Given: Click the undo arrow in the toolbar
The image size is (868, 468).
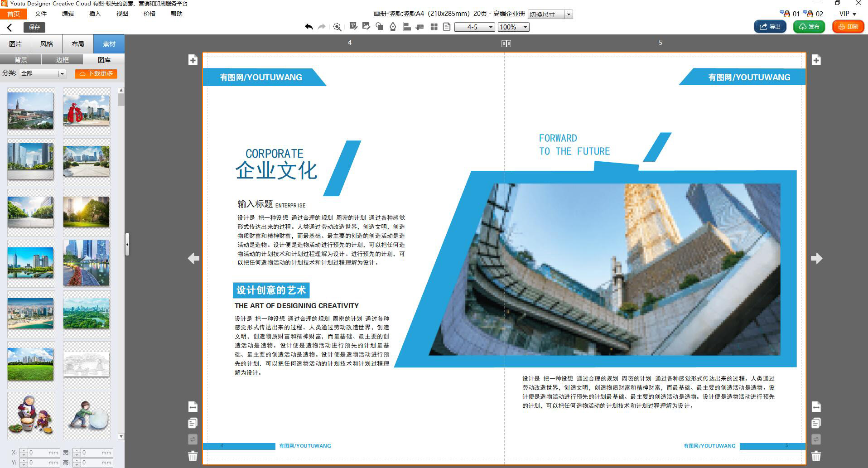Looking at the screenshot, I should pos(309,27).
